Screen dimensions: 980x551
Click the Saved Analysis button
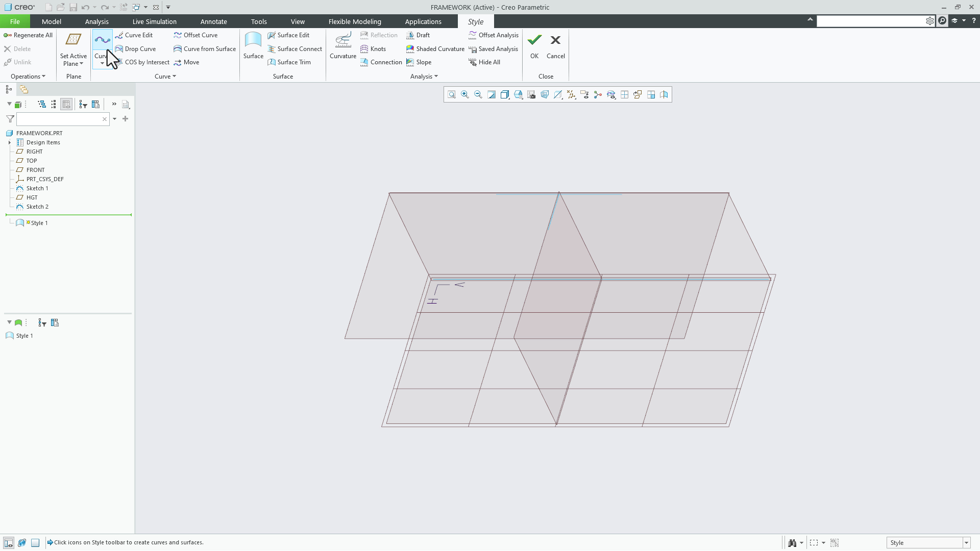[493, 49]
